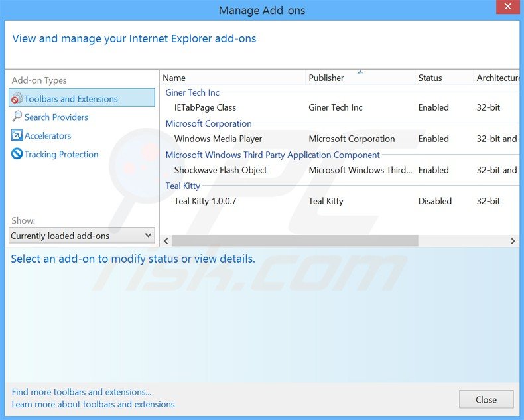Open the Show add-ons dropdown
Viewport: 524px width, 420px height.
coord(82,236)
